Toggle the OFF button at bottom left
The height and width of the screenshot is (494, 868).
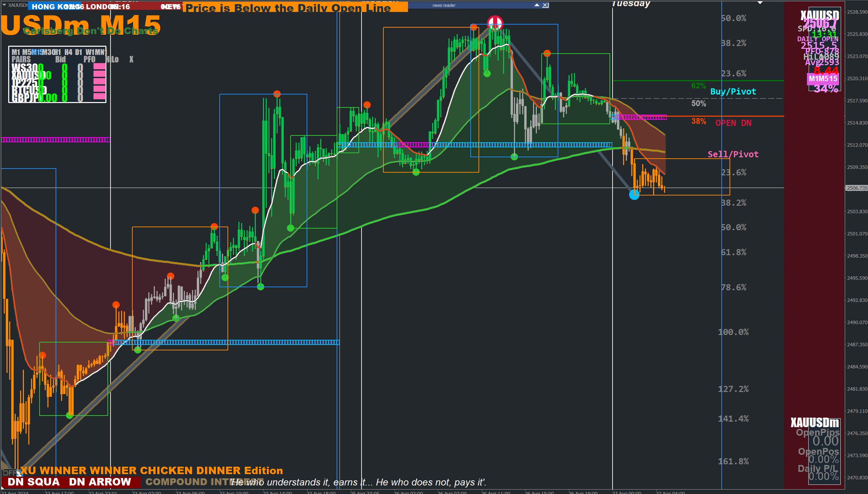pos(10,473)
